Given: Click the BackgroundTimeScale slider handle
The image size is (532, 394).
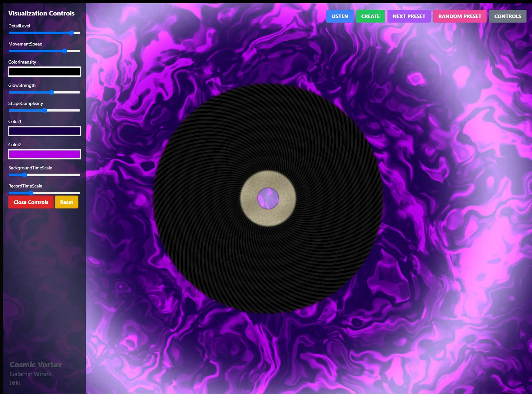Looking at the screenshot, I should (x=24, y=175).
